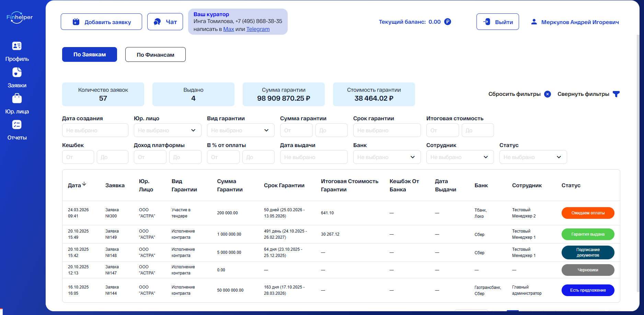
Task: Click the Заявка №147 cell
Action: (x=112, y=270)
